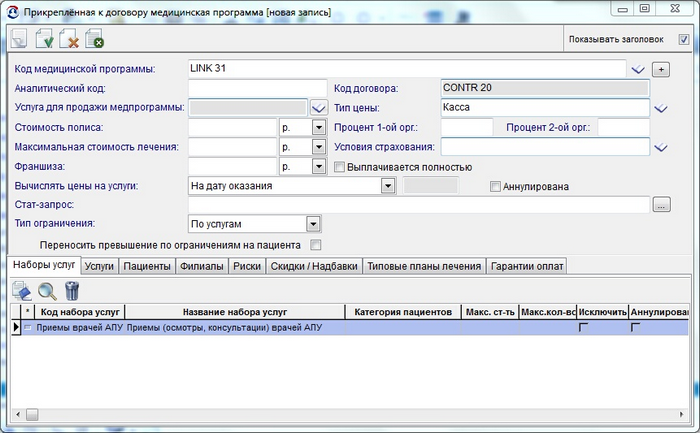
Task: Click the Услуга для продажи медпрограммы field
Action: tap(248, 108)
